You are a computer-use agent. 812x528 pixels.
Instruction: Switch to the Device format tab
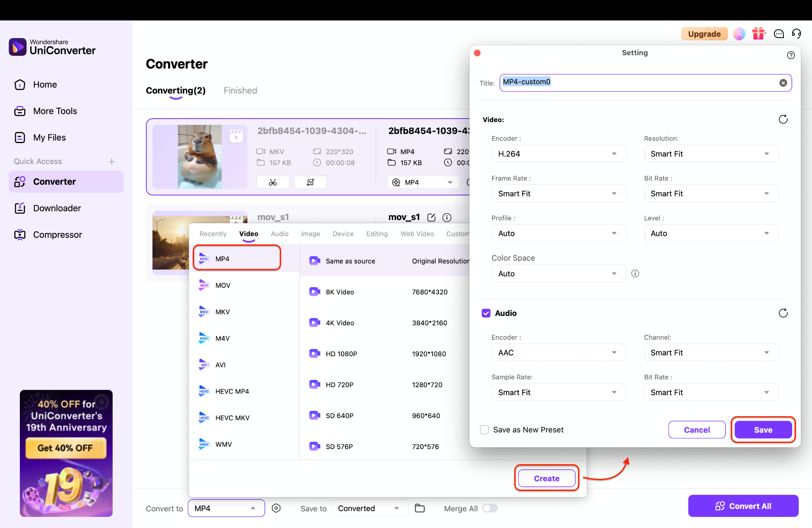tap(343, 234)
